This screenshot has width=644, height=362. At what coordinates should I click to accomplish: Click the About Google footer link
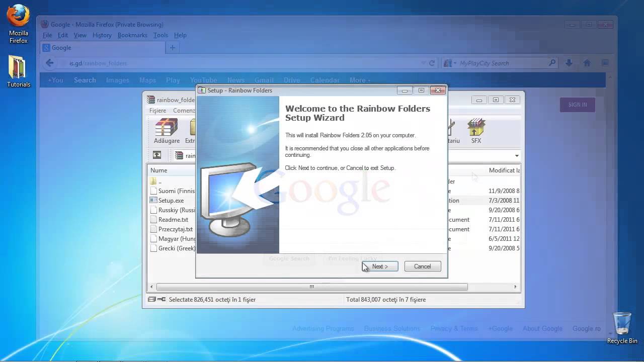(x=542, y=329)
